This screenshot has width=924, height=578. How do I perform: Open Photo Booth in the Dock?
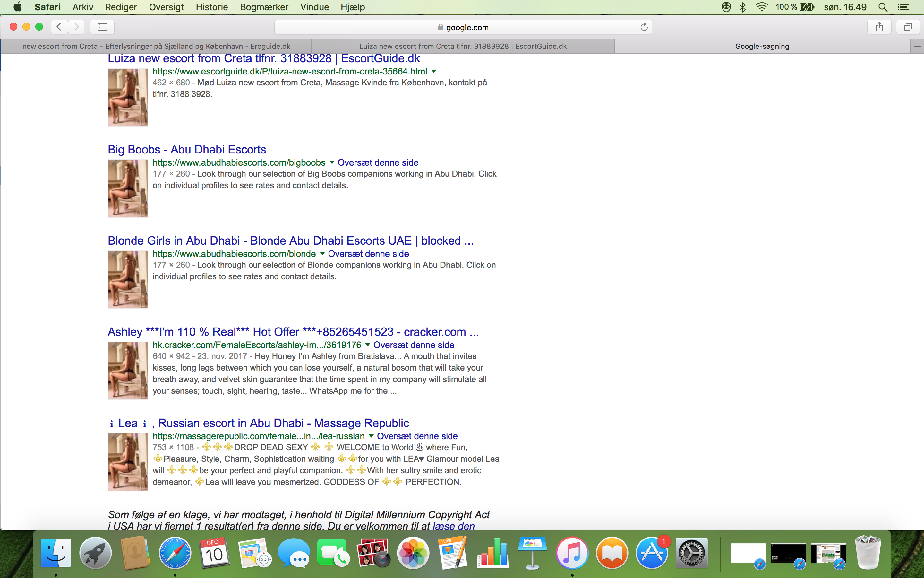(x=373, y=552)
